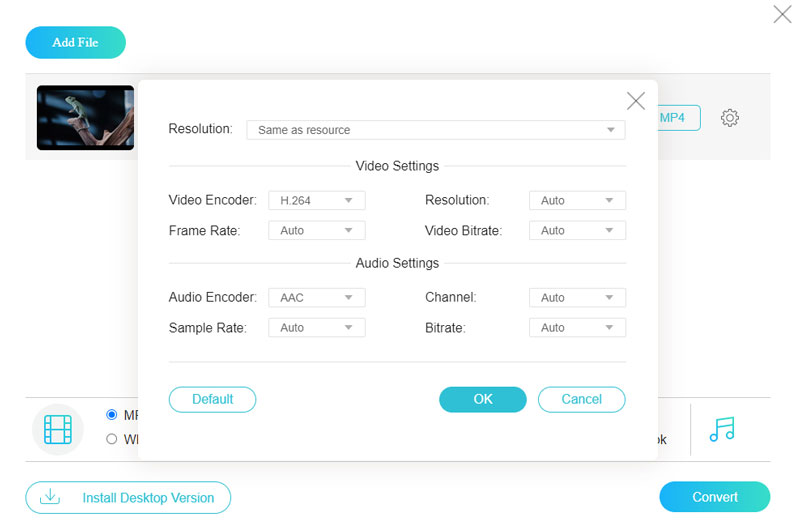Image resolution: width=800 pixels, height=532 pixels.
Task: Expand the Sample Rate dropdown
Action: click(316, 328)
